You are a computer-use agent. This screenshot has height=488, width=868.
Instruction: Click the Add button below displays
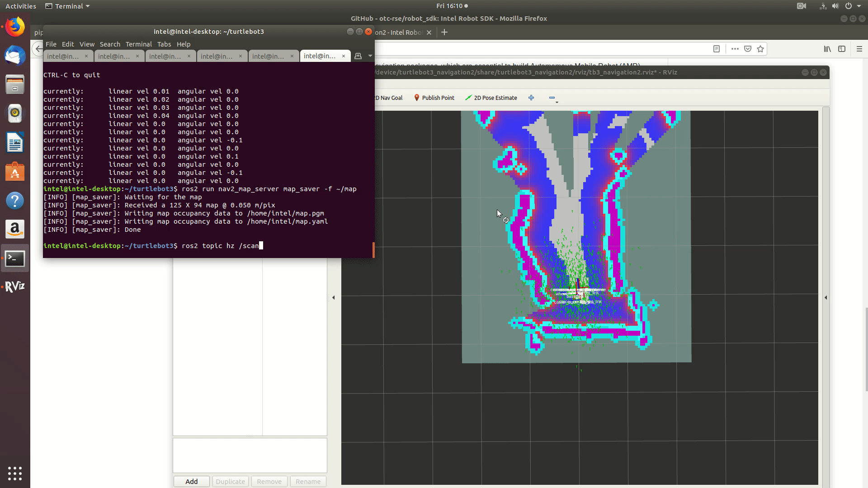tap(191, 481)
